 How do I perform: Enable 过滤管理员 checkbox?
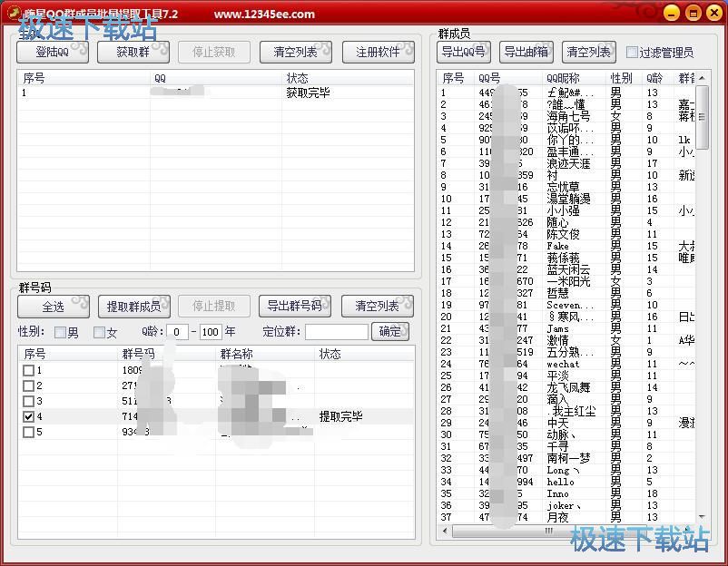pos(632,53)
